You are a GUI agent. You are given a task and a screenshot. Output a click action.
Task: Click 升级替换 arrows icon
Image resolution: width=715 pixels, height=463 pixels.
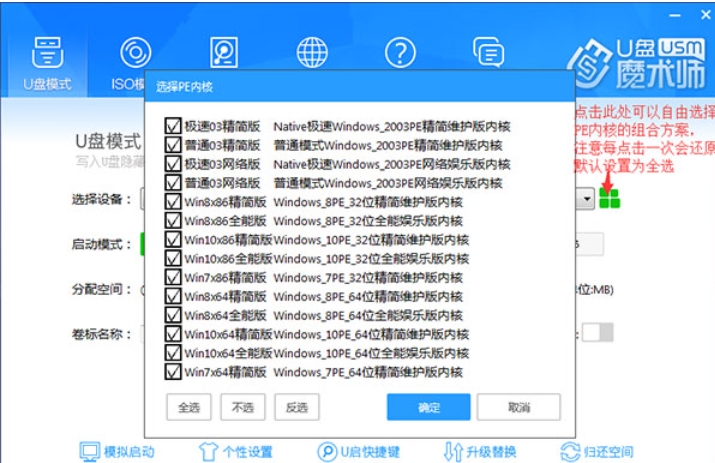[453, 452]
